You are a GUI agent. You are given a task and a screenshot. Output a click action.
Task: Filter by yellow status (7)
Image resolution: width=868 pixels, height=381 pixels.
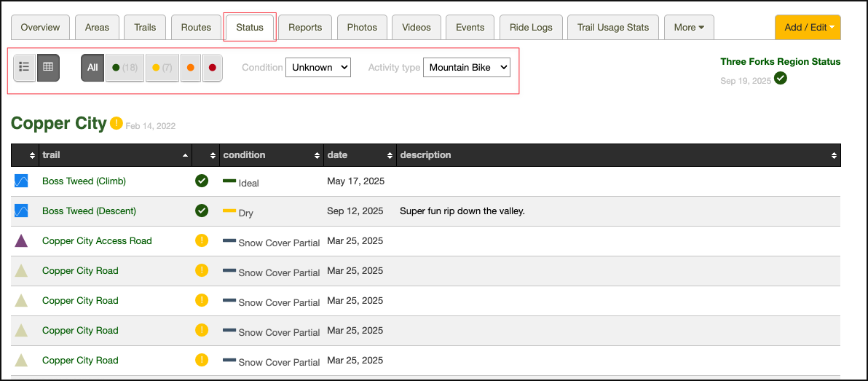[162, 68]
